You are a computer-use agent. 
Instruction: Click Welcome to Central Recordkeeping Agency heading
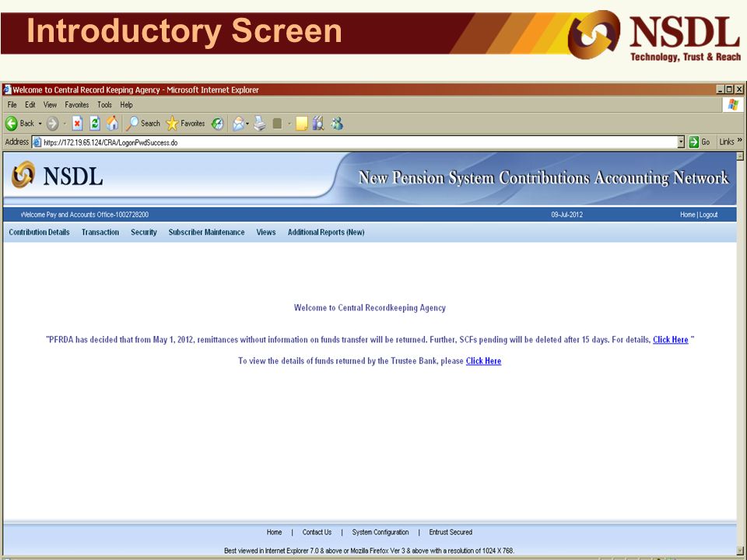(370, 308)
